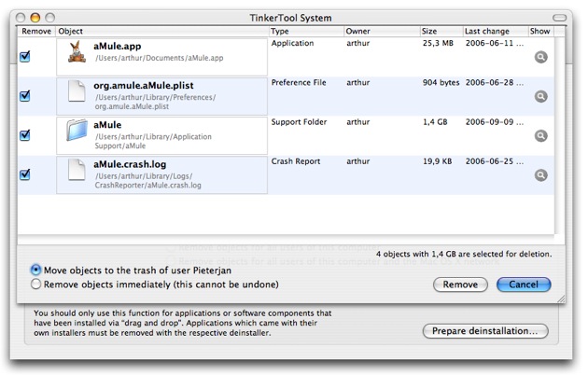Click the yellow minimize window button
588x375 pixels.
35,17
